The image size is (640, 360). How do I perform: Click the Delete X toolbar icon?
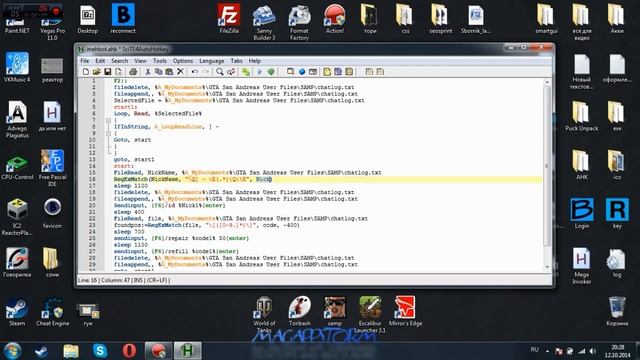click(180, 72)
